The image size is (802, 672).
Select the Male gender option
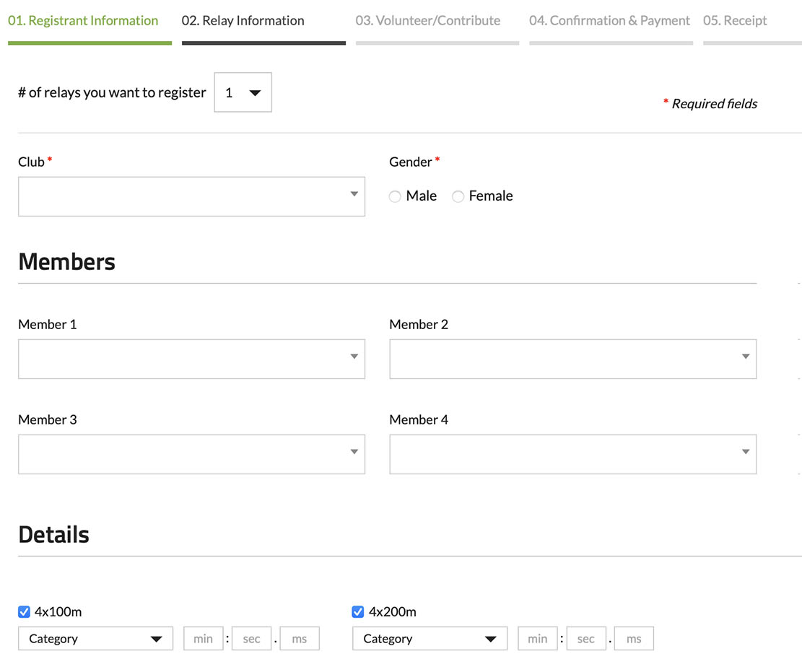(x=395, y=197)
